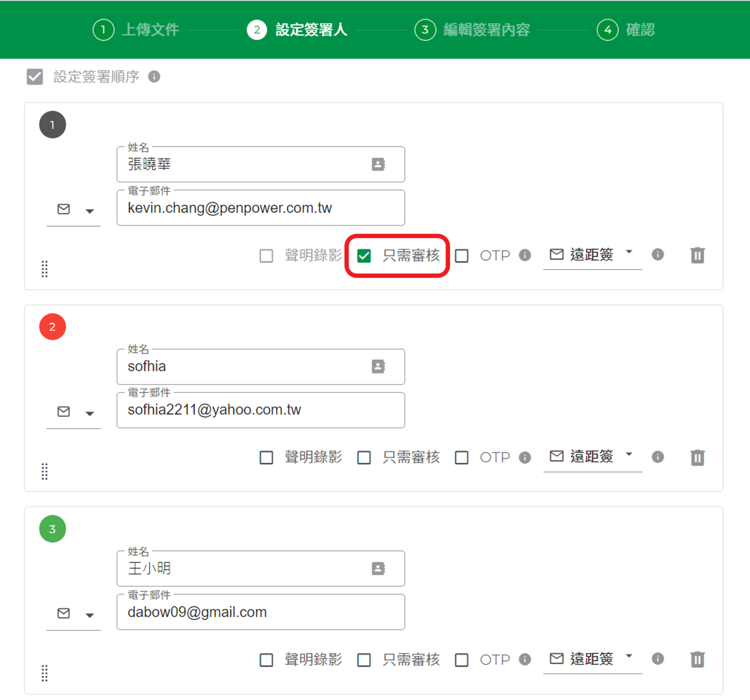Click signer 3 green number badge
Viewport: 750px width, 700px height.
point(52,529)
